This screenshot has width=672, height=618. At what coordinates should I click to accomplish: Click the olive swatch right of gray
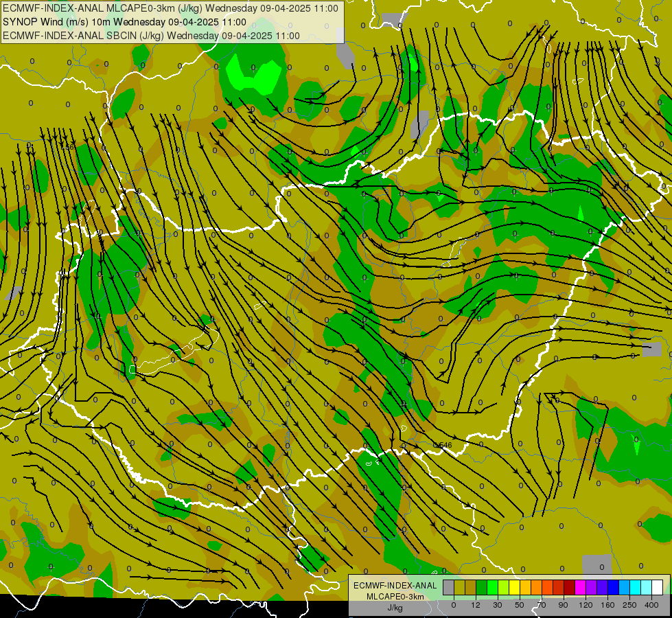pyautogui.click(x=459, y=588)
